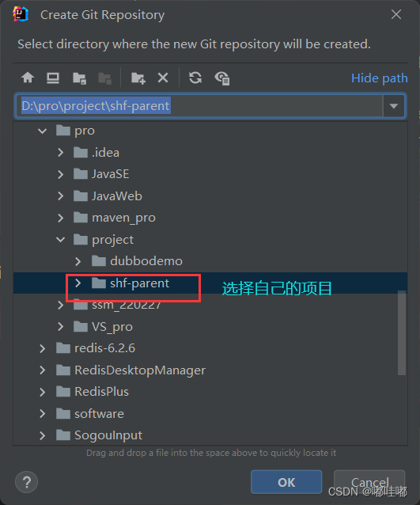Click the Delete (X) toolbar icon

tap(163, 78)
